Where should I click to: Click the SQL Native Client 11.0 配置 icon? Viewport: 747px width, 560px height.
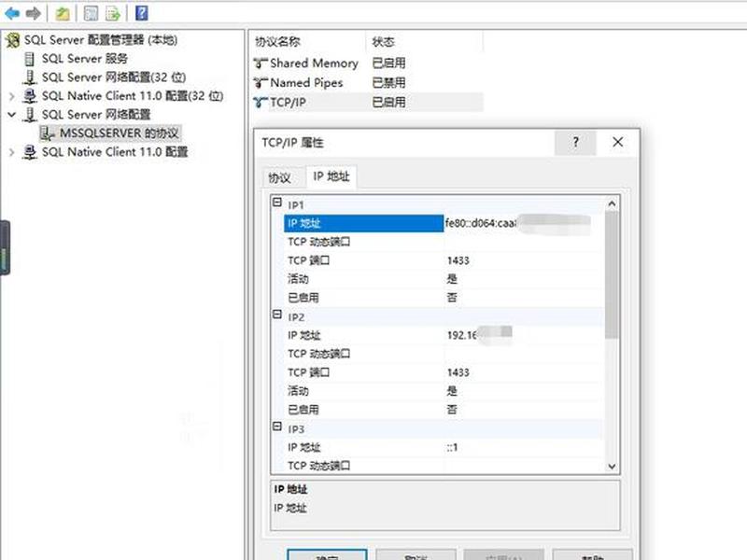pyautogui.click(x=30, y=152)
